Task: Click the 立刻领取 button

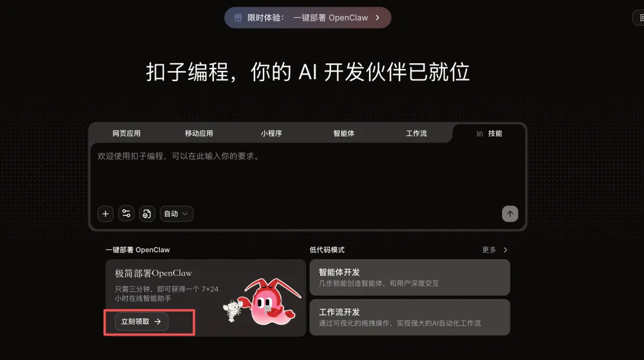Action: [x=141, y=321]
